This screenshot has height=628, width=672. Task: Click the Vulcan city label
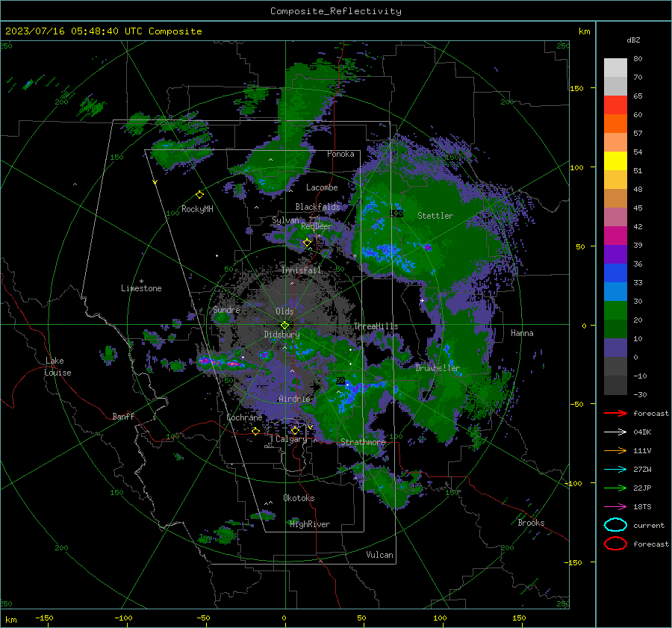(379, 555)
